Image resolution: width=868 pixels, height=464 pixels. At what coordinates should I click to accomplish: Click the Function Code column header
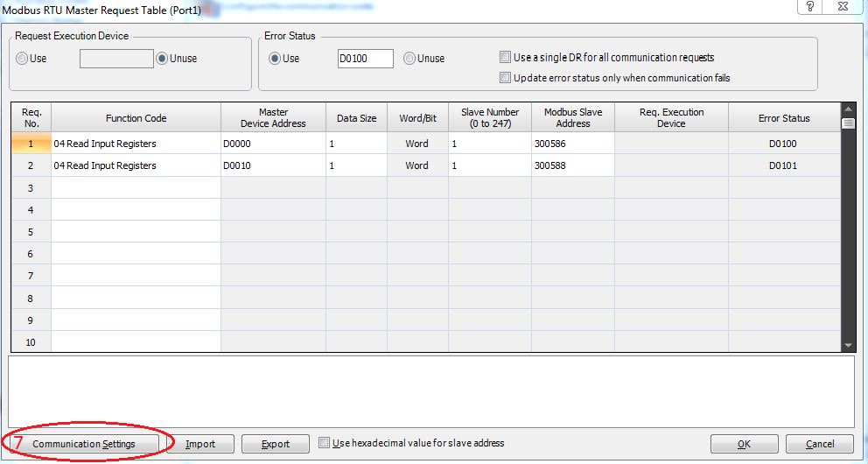pos(136,117)
